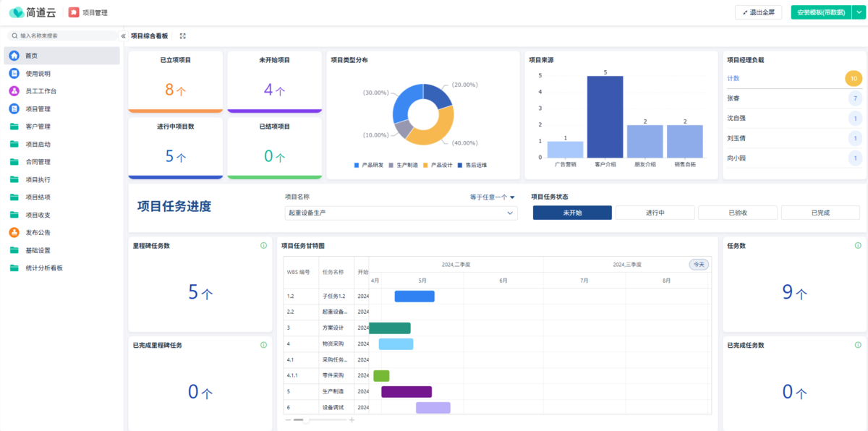Viewport: 868px width, 431px height.
Task: Click the info icon on 任务数 card
Action: [x=858, y=246]
